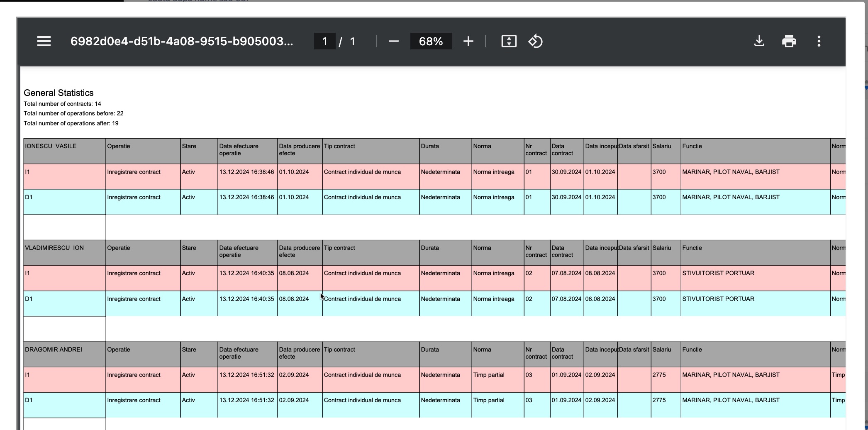
Task: Click total pages number after slash
Action: click(352, 41)
